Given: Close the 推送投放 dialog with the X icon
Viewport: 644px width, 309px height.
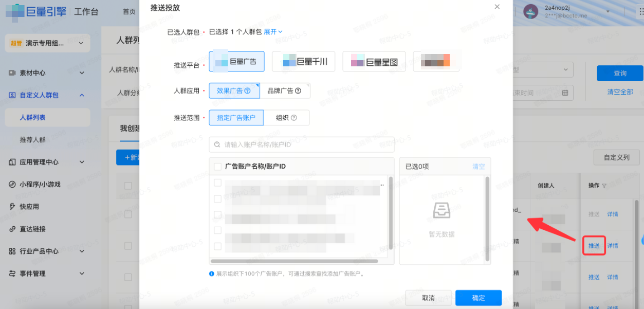Looking at the screenshot, I should point(496,7).
